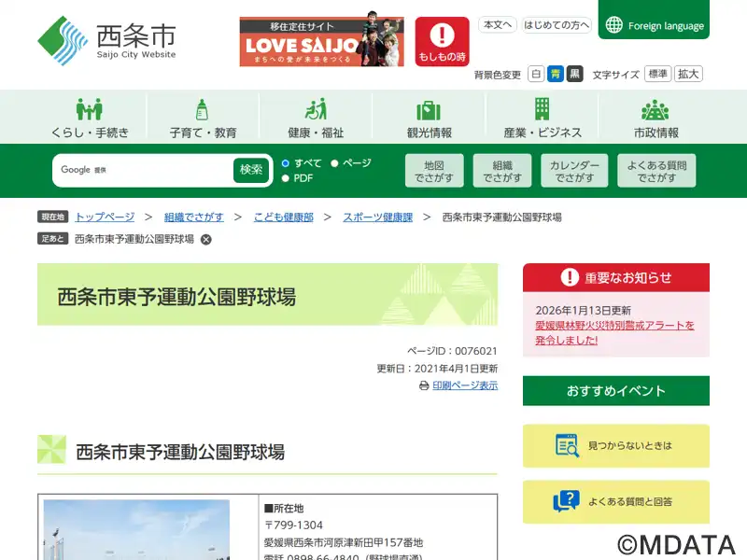Viewport: 747px width, 560px height.
Task: Choose the white 白 background color
Action: pyautogui.click(x=536, y=74)
